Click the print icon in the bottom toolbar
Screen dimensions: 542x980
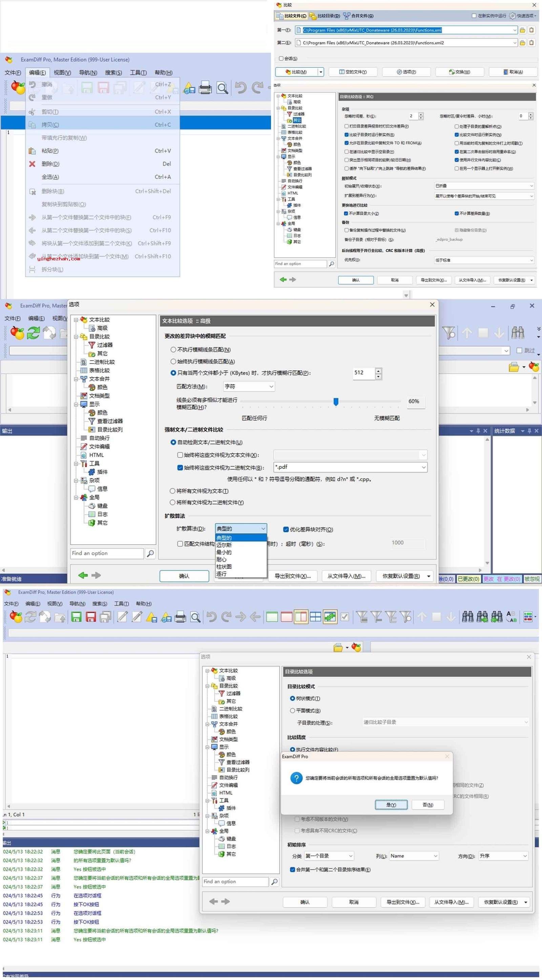coord(180,617)
